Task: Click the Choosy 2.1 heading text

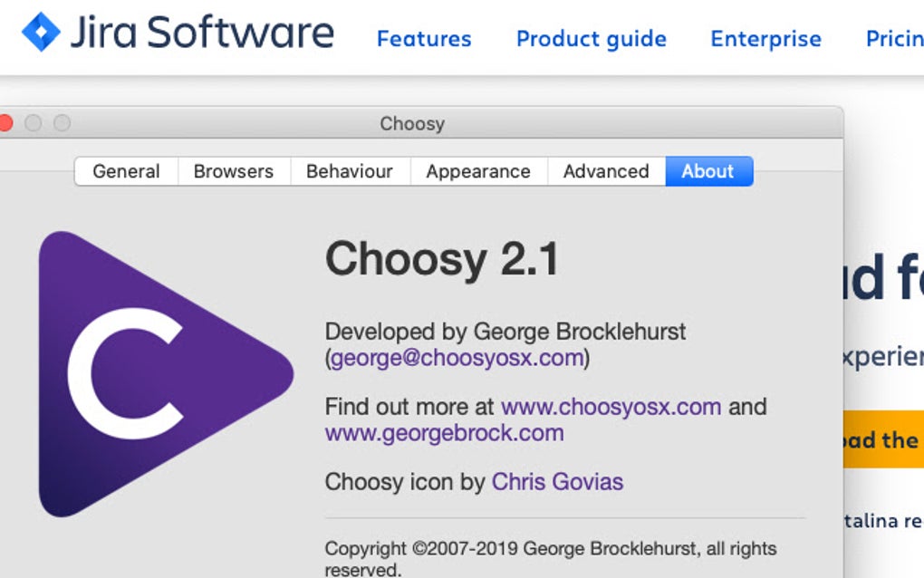Action: [x=441, y=259]
